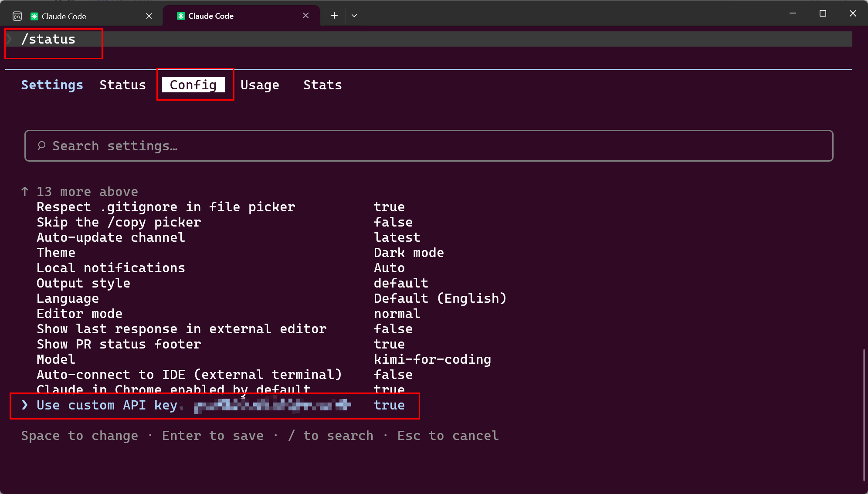
Task: Close the active Claude Code tab
Action: point(306,16)
